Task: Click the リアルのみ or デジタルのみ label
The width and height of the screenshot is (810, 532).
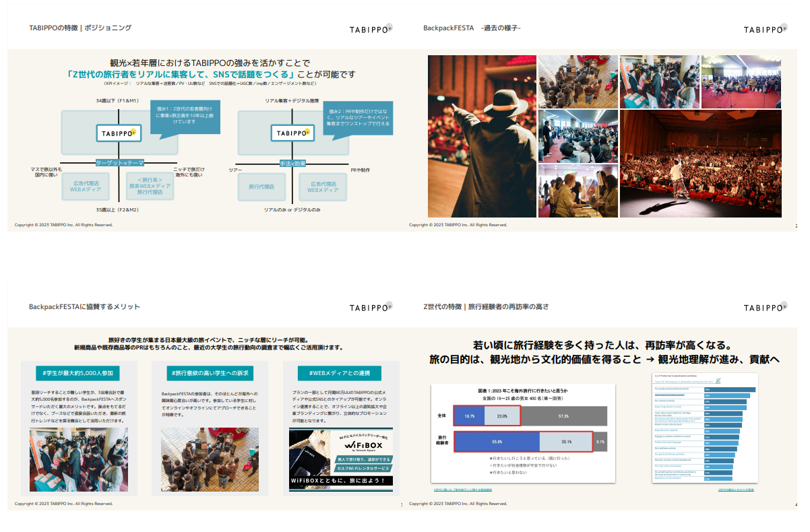Action: [292, 210]
